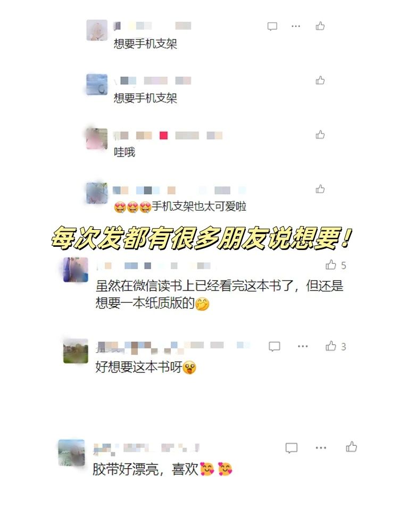Open more options on first 想要手机支架 comment
The width and height of the screenshot is (399, 532).
(296, 26)
